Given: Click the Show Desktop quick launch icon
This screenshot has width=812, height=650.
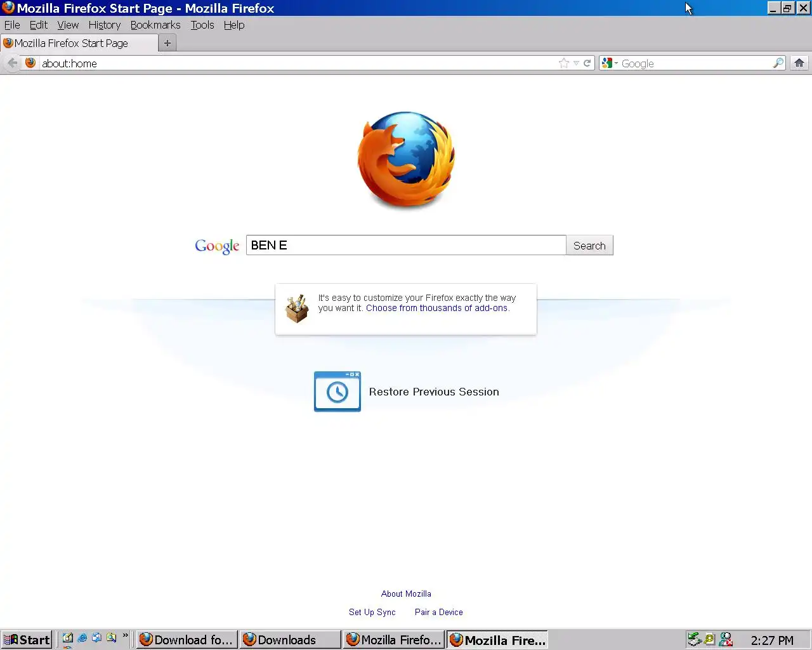Looking at the screenshot, I should [x=67, y=639].
